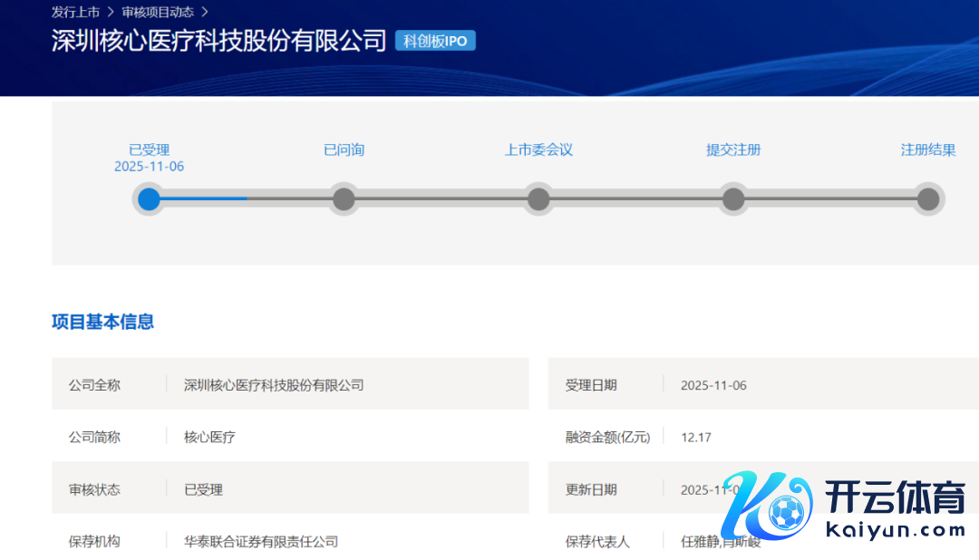Click the 已问询 stage circle on timeline
Image resolution: width=979 pixels, height=560 pixels.
(x=344, y=198)
